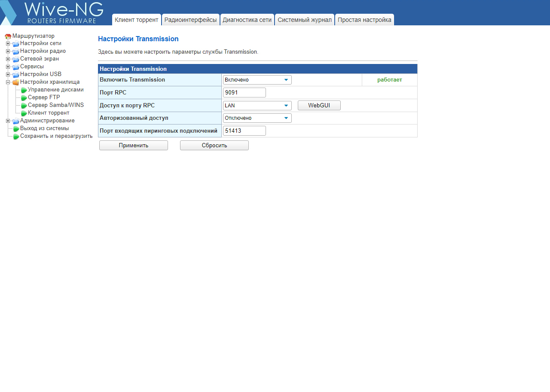Viewport: 550px width, 392px height.
Task: Open Настройки радио in the sidebar
Action: [x=43, y=51]
